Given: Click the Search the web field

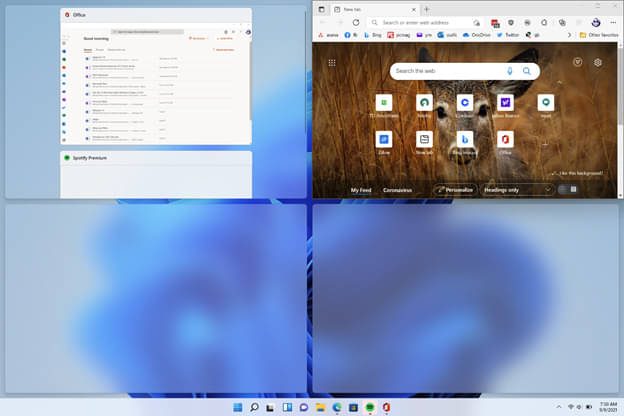Looking at the screenshot, I should (448, 71).
